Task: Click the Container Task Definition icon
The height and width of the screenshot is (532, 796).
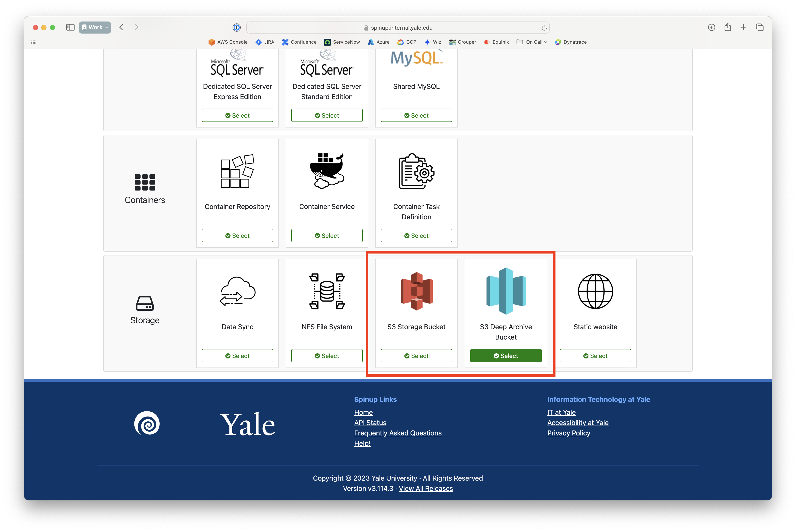Action: [417, 171]
